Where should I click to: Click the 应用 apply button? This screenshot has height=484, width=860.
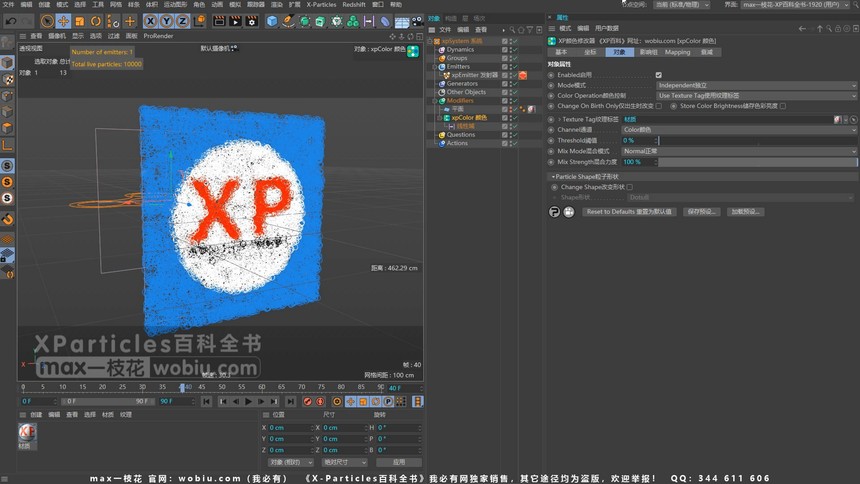click(x=399, y=463)
